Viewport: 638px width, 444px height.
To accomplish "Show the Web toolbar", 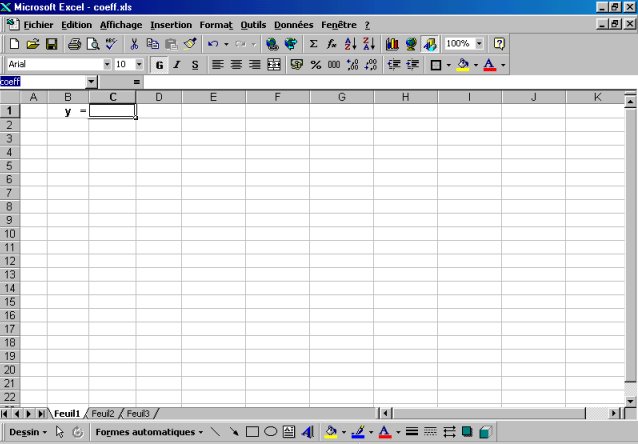I will pyautogui.click(x=291, y=44).
